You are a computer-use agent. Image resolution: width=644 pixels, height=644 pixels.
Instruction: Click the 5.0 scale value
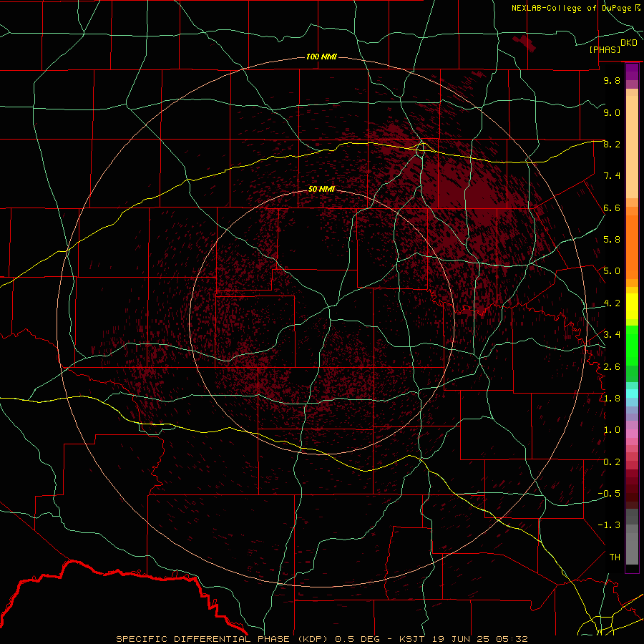pos(612,271)
